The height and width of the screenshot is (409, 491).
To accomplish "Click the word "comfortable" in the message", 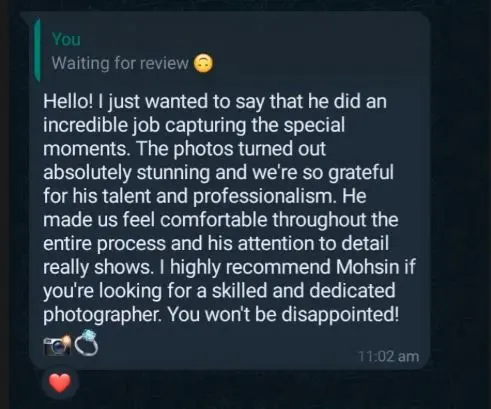I will tap(214, 220).
